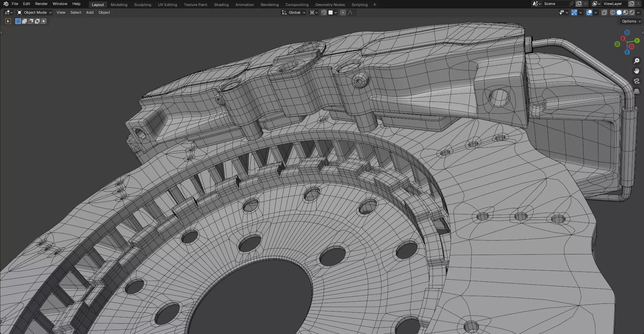The width and height of the screenshot is (644, 334).
Task: Toggle snapping magnet icon
Action: pyautogui.click(x=324, y=12)
